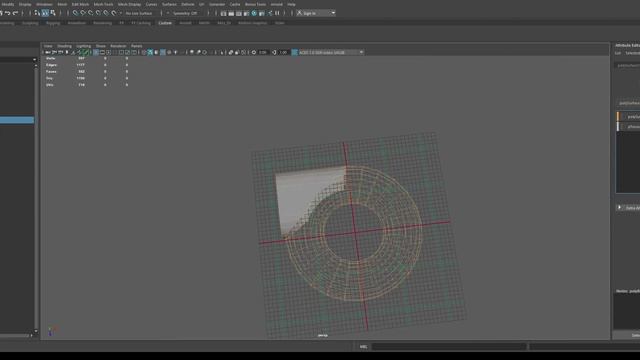Toggle the viewport grid display

coord(96,52)
